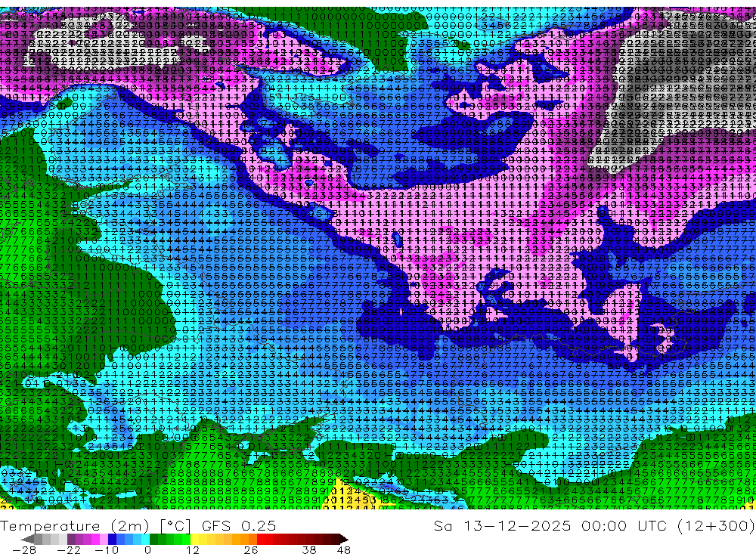The width and height of the screenshot is (756, 554).
Task: Click the date 'Sa 13-12-2025'
Action: click(x=502, y=525)
